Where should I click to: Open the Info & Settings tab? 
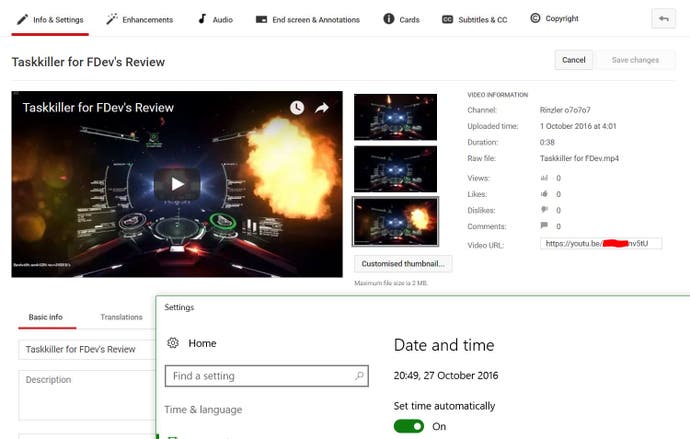click(x=50, y=19)
